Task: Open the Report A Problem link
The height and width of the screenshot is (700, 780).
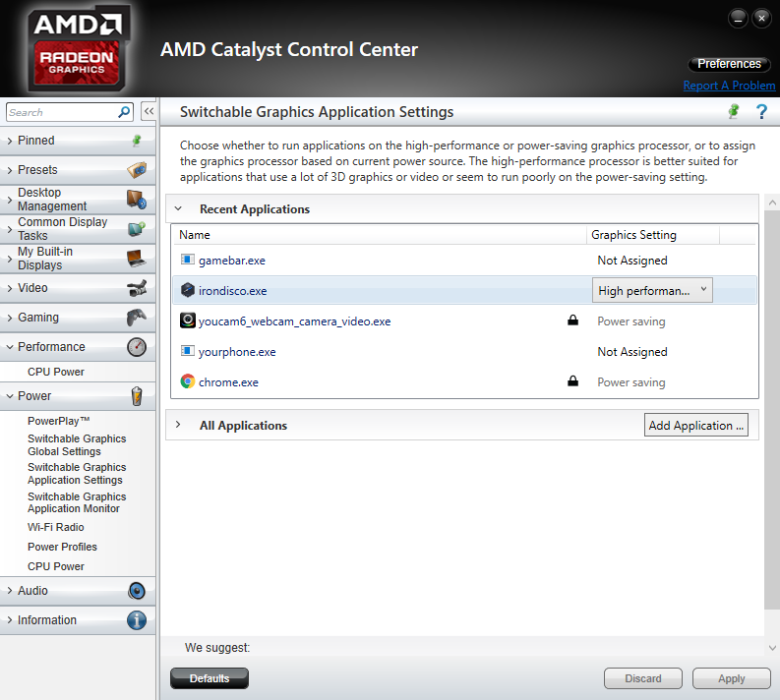Action: tap(729, 86)
